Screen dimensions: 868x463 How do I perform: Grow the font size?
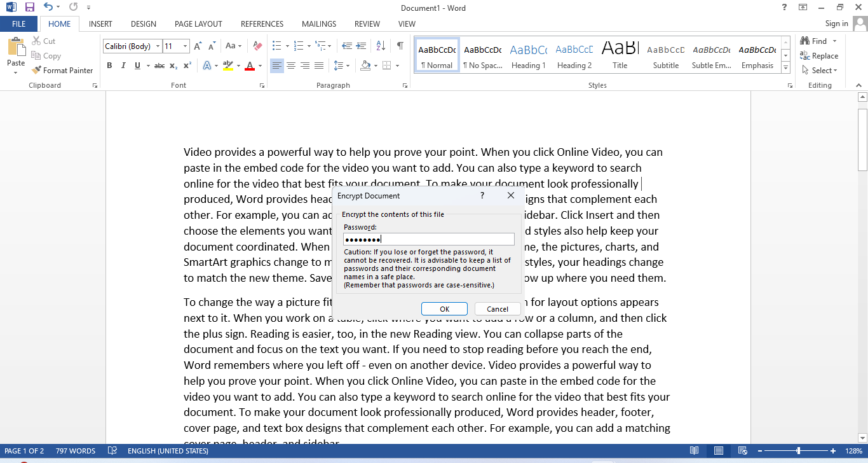(x=198, y=46)
